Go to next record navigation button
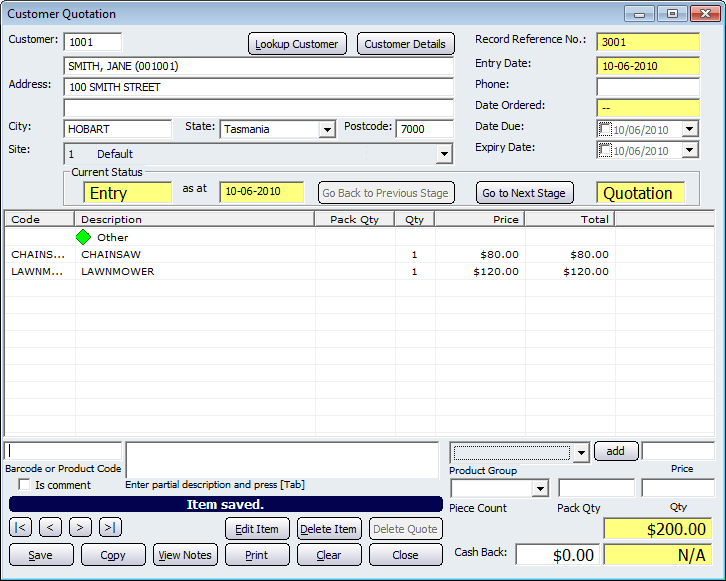 pyautogui.click(x=80, y=527)
